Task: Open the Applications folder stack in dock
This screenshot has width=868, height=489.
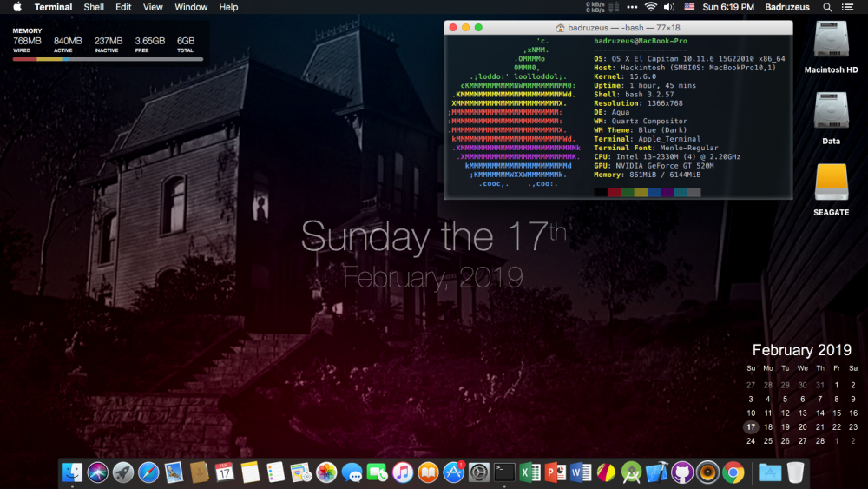Action: pyautogui.click(x=769, y=472)
